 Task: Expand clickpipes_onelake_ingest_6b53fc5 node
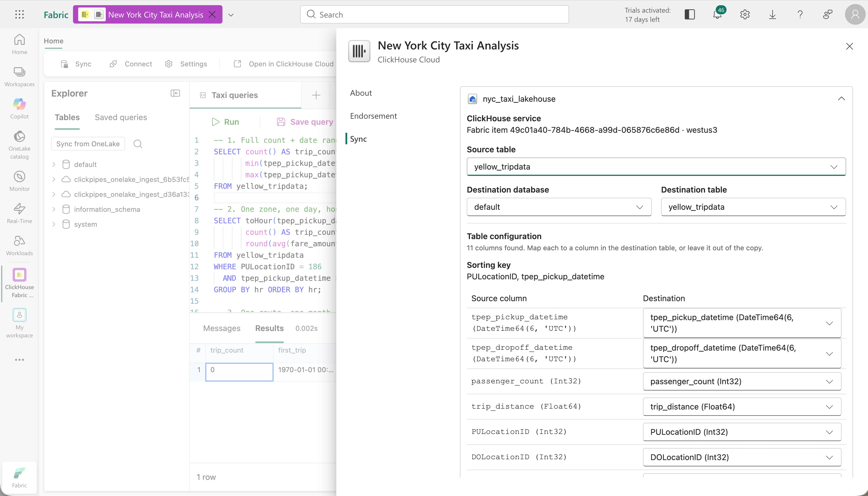[x=54, y=180]
